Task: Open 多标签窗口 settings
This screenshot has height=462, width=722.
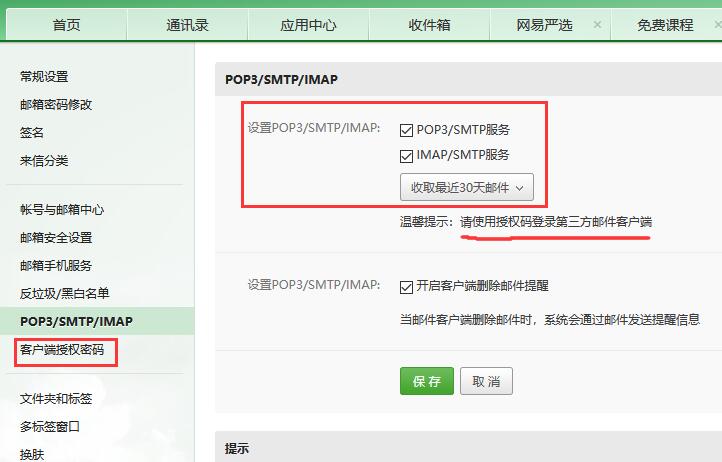Action: 50,427
